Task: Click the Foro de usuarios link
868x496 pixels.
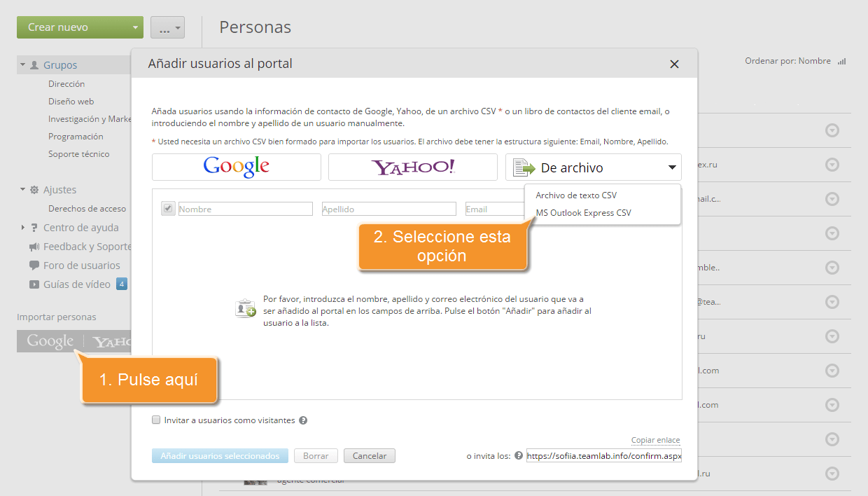Action: (82, 266)
